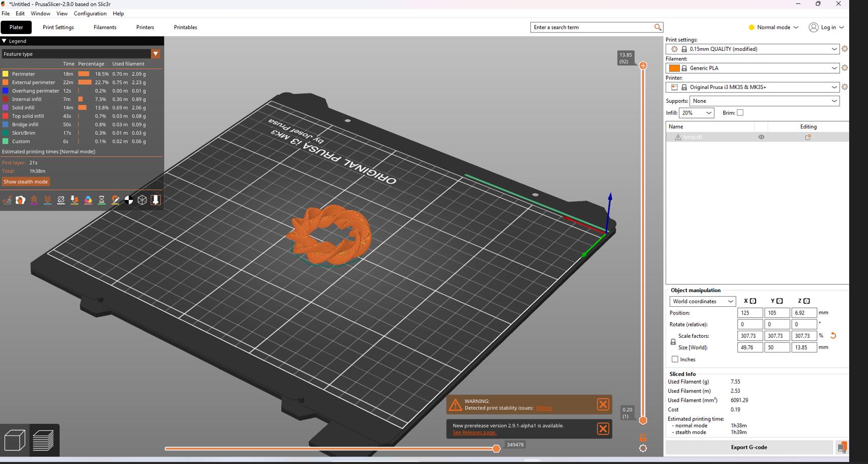Enable the Brim checkbox
The height and width of the screenshot is (464, 868).
pos(740,113)
